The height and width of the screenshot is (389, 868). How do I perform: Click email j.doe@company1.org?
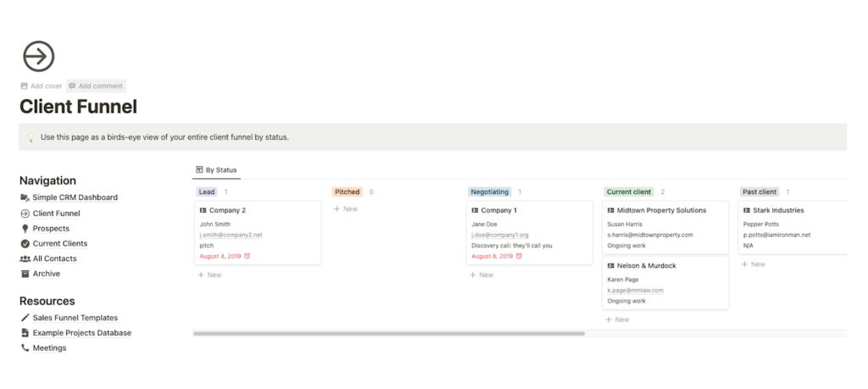point(500,235)
